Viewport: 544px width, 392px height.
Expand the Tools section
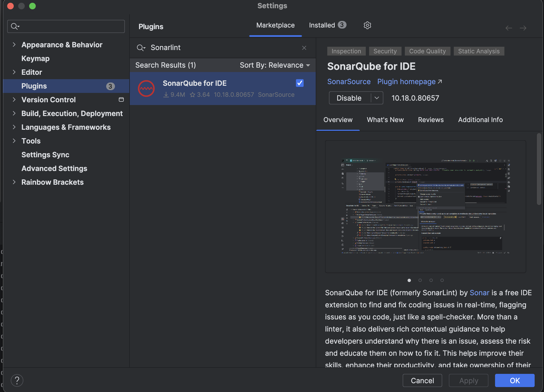(x=14, y=141)
